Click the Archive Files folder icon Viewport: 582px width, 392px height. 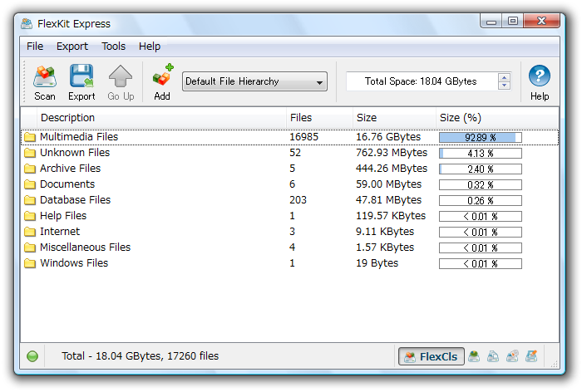click(30, 169)
